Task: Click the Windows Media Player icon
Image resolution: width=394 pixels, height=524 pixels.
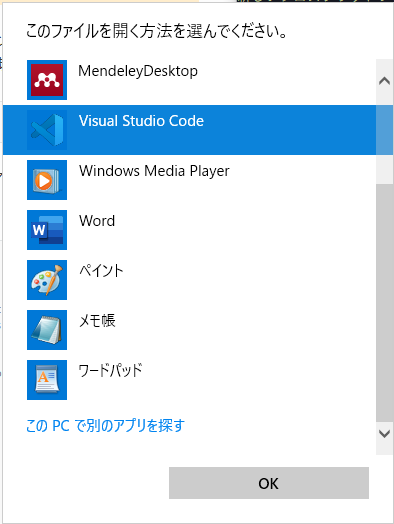Action: (x=47, y=180)
